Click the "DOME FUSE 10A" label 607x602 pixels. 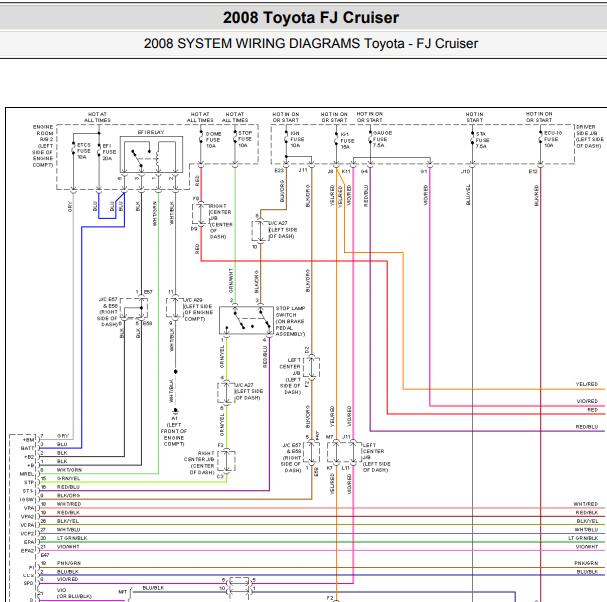point(213,140)
